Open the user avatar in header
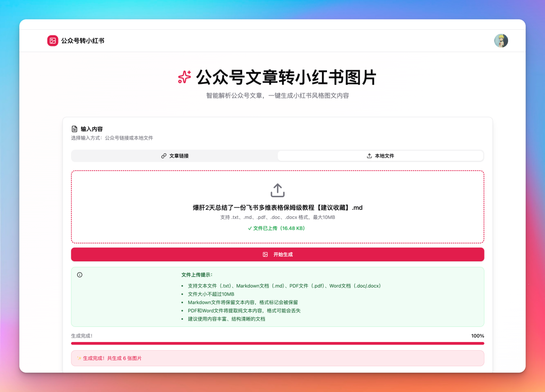 [501, 41]
